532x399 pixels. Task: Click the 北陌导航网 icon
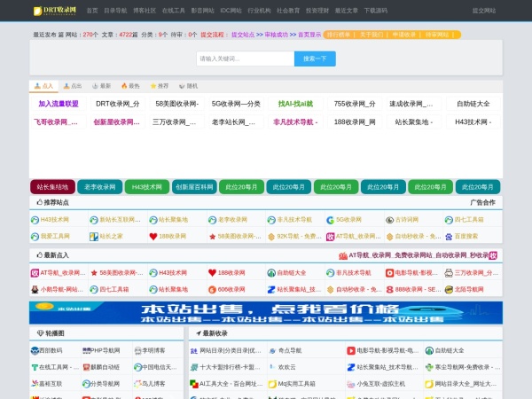pos(449,289)
